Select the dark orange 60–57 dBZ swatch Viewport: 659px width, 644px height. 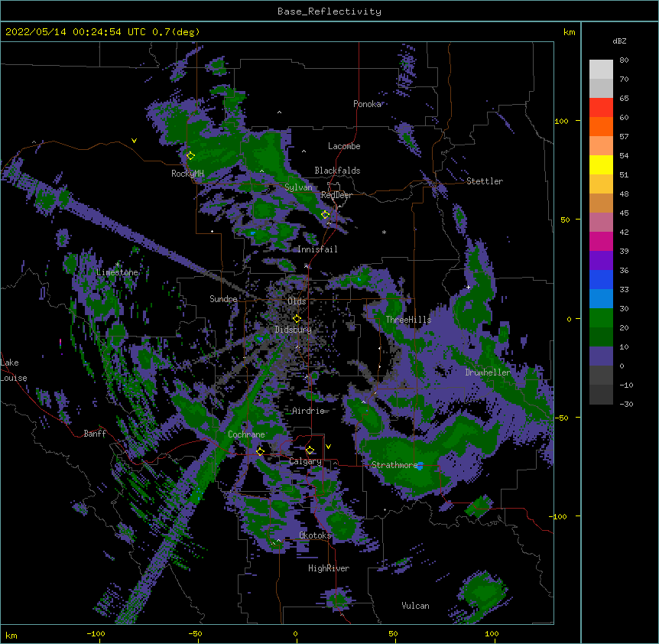(601, 126)
